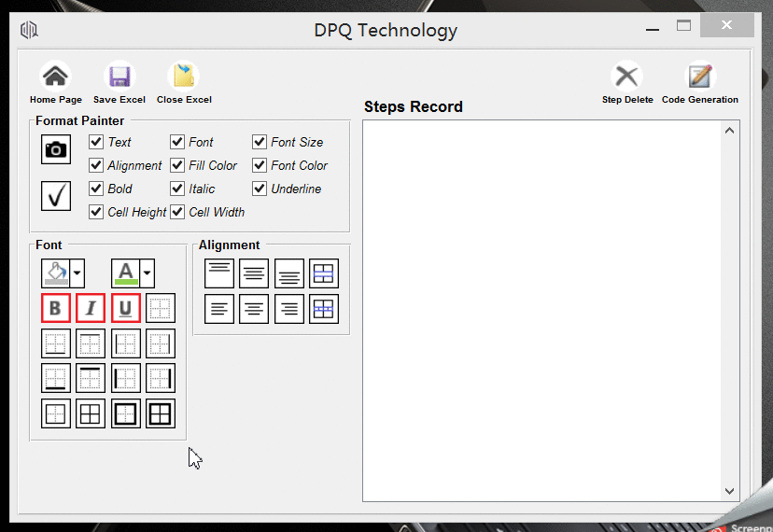Apply thick outside border icon
This screenshot has height=532, width=773.
point(126,413)
